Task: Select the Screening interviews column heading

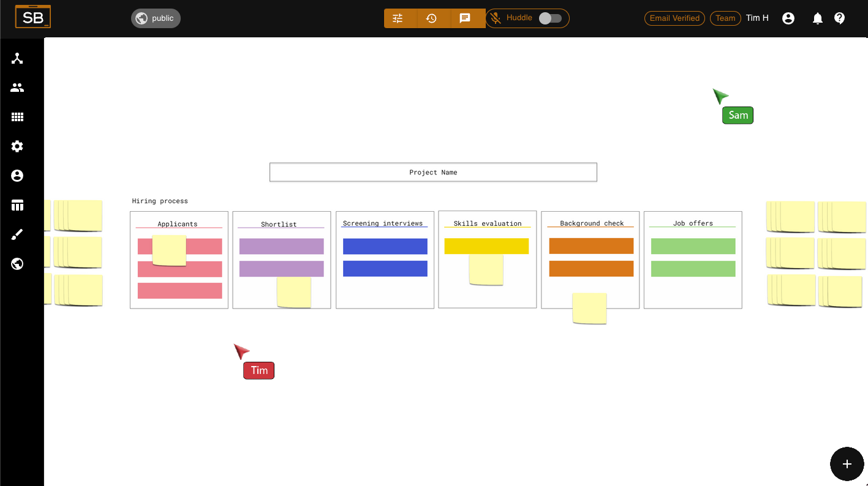Action: (383, 223)
